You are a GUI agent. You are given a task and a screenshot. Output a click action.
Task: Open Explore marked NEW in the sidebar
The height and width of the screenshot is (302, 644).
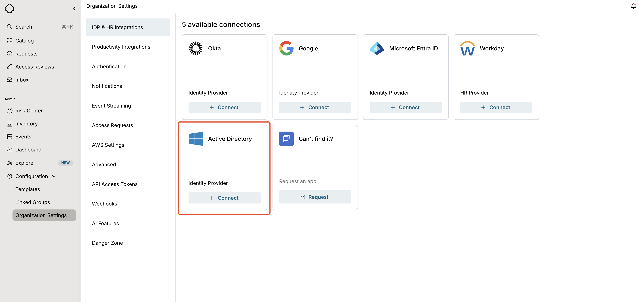tap(24, 163)
